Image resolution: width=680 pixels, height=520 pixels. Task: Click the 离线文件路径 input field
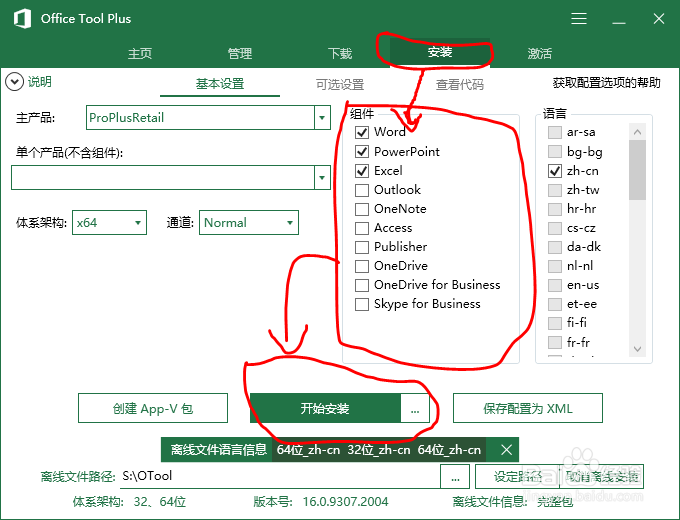(280, 477)
